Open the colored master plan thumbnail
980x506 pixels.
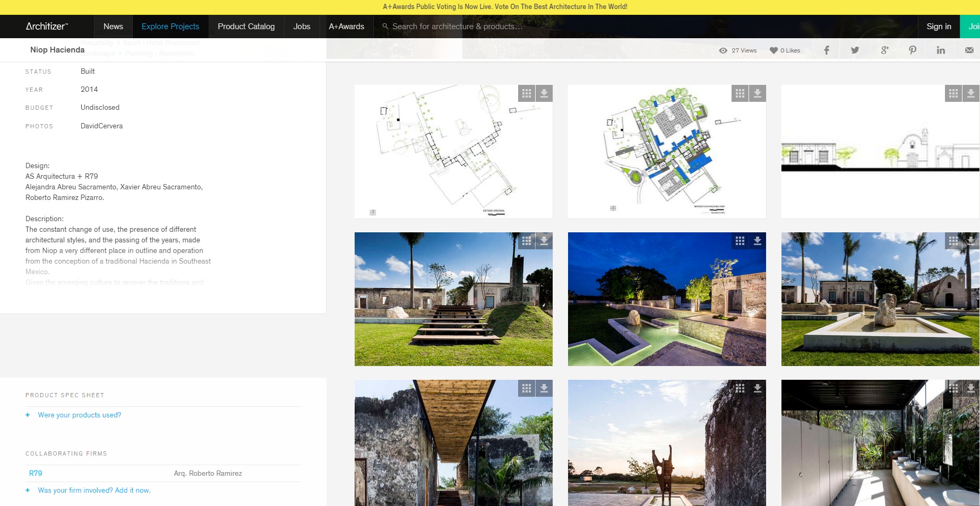(667, 152)
